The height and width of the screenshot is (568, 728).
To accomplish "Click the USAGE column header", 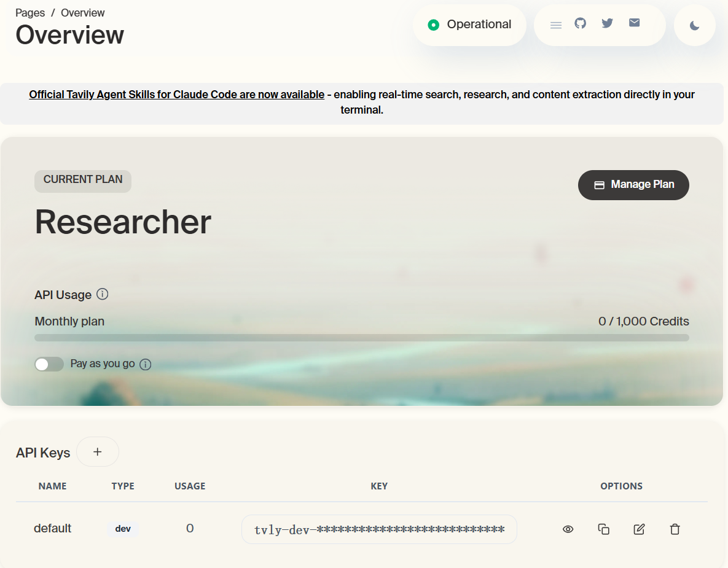I will [x=190, y=486].
